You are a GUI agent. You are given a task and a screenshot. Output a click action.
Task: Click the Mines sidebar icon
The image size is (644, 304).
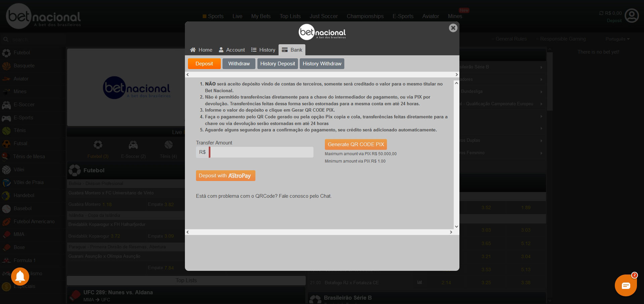coord(6,92)
